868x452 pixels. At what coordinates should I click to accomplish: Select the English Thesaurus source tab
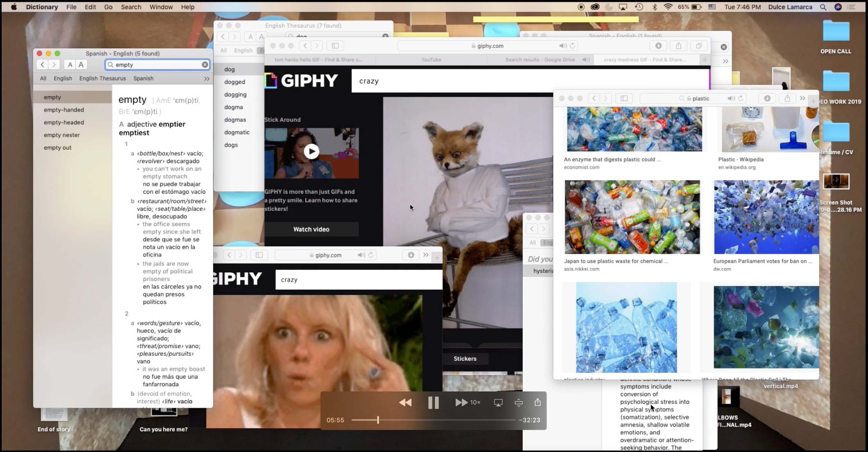[102, 78]
